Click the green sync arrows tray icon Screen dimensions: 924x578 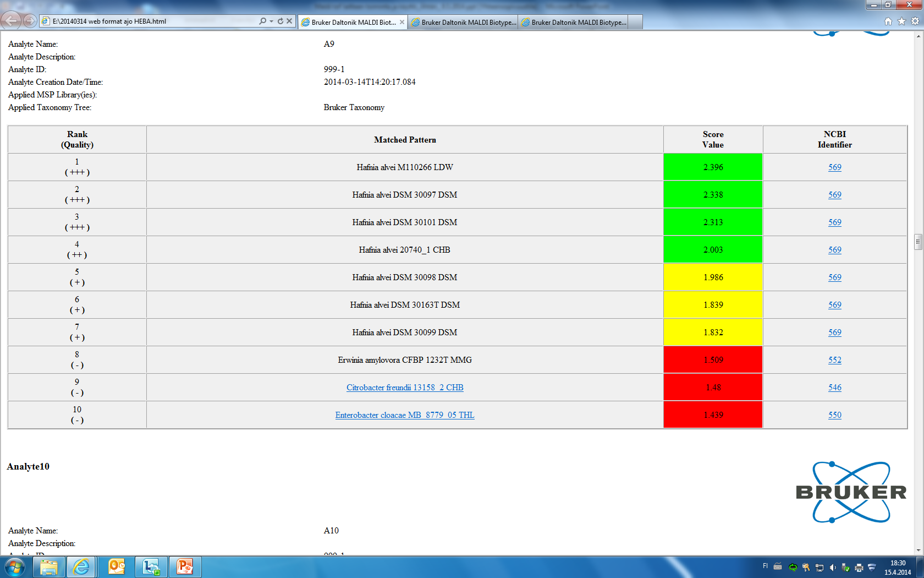pos(793,568)
